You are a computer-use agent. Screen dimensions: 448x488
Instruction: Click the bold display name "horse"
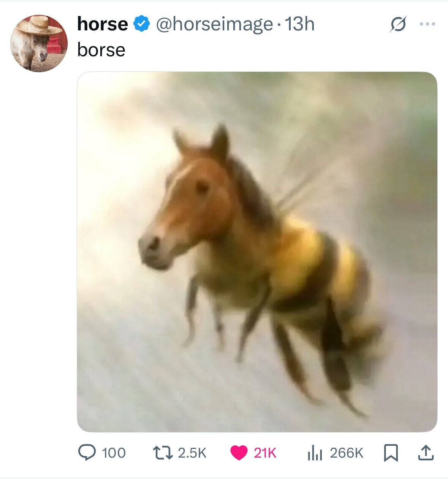102,24
